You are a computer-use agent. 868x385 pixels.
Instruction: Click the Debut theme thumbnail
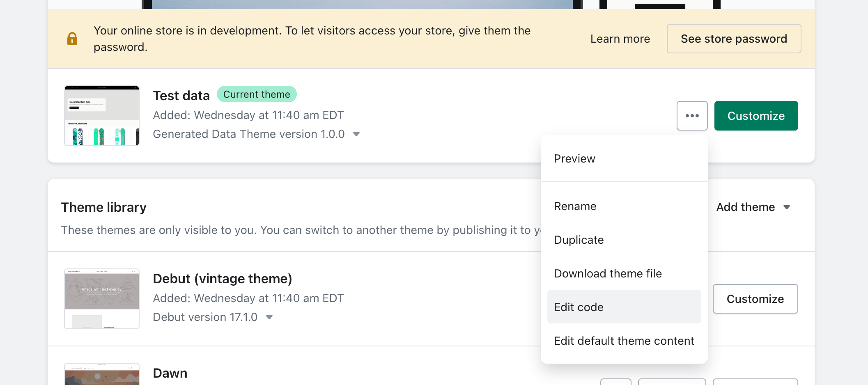tap(102, 299)
